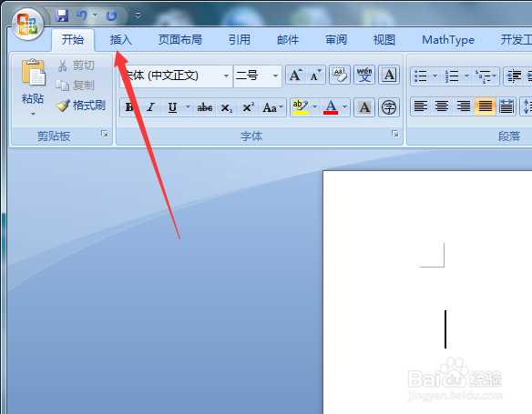Redo the last action
The image size is (532, 414).
[x=112, y=15]
